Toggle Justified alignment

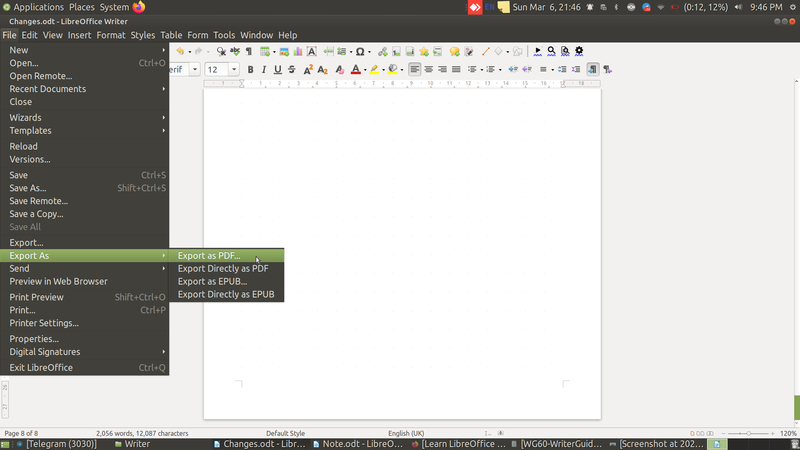point(456,69)
